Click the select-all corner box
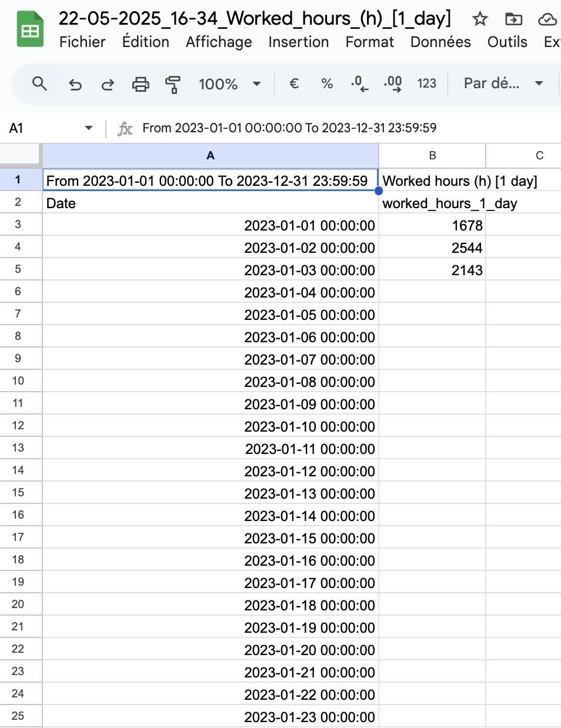The height and width of the screenshot is (728, 561). coord(21,155)
